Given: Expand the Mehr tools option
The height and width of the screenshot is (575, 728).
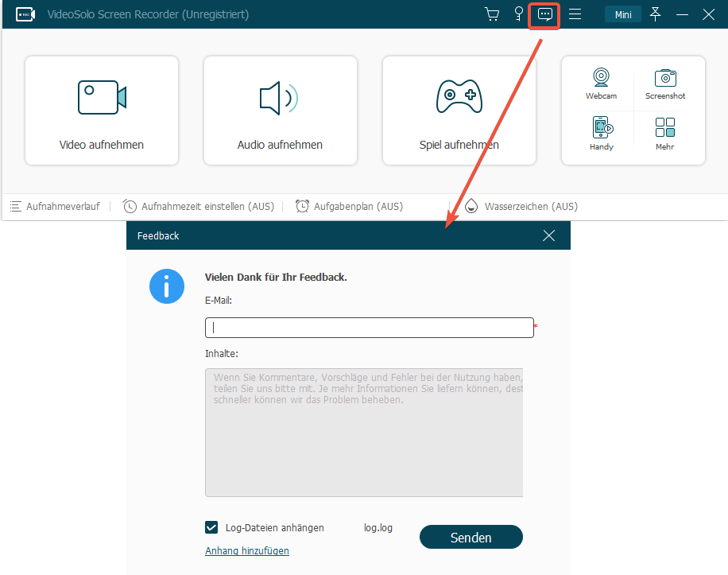Looking at the screenshot, I should click(x=665, y=133).
